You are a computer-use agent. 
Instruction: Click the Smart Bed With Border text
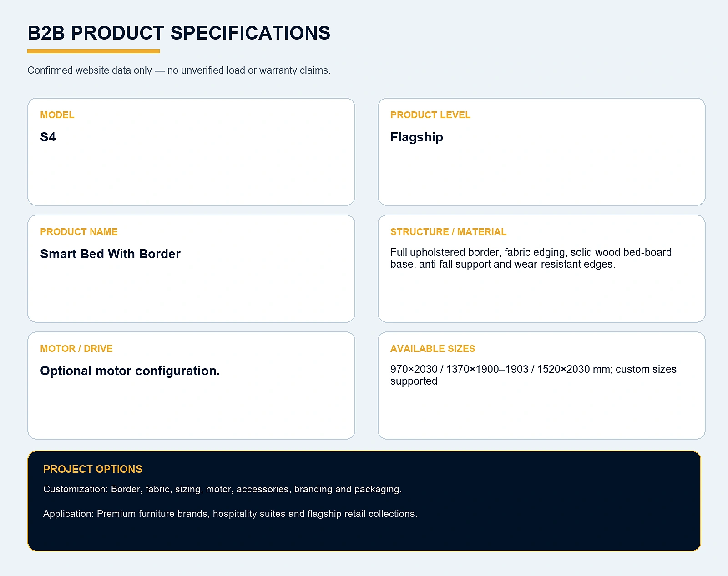click(110, 254)
